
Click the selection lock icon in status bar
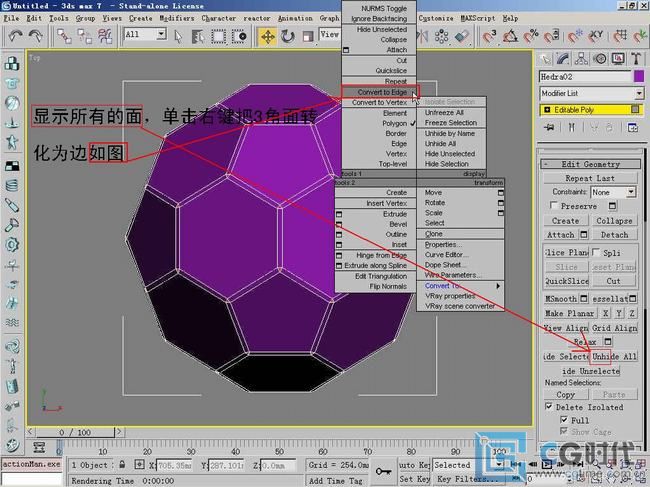(x=120, y=465)
